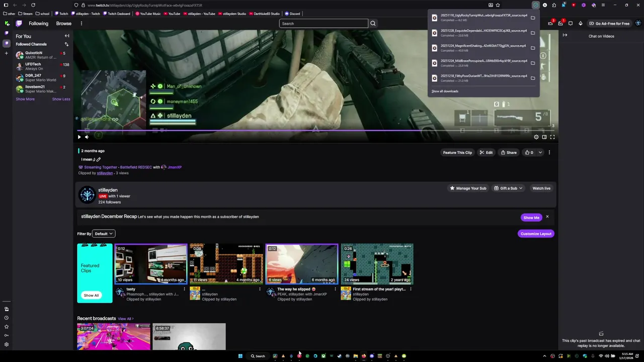The image size is (644, 362).
Task: Dismiss the December Recap banner
Action: coord(547,217)
